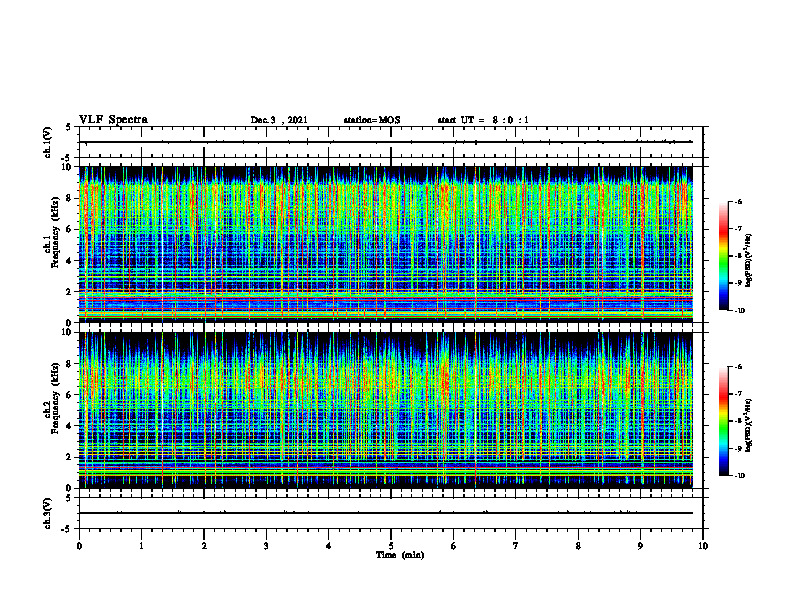Click the "-10" tick on ch.2 colorbar
The width and height of the screenshot is (792, 612).
(x=739, y=476)
